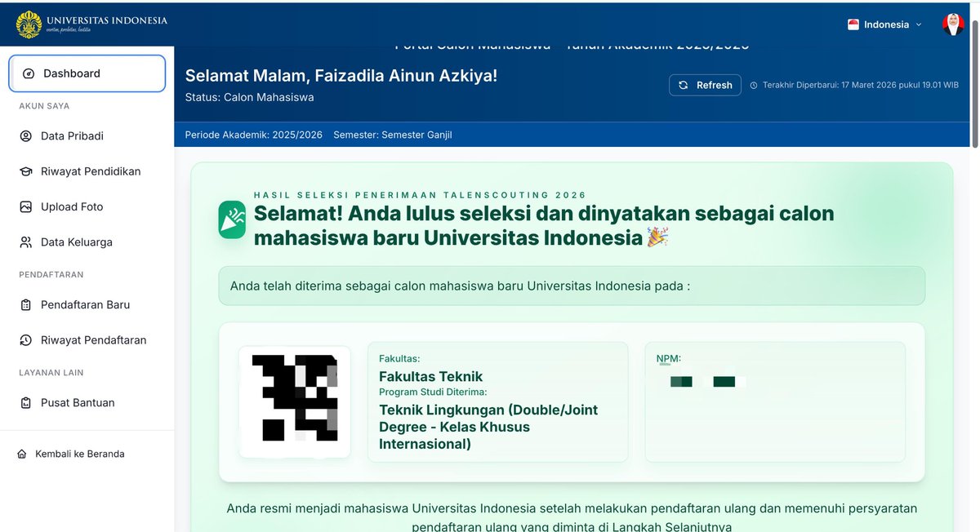Click Kembali ke Beranda link
980x532 pixels.
(80, 454)
